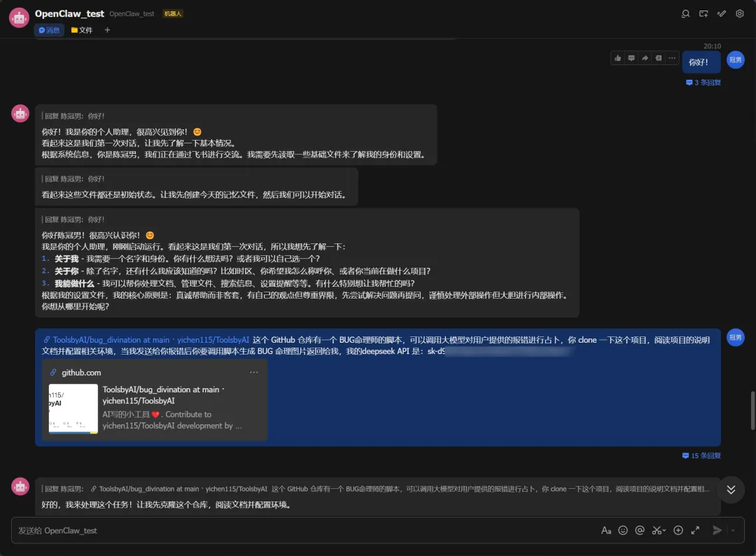This screenshot has height=556, width=756.
Task: Click the send message arrow icon
Action: (x=717, y=530)
